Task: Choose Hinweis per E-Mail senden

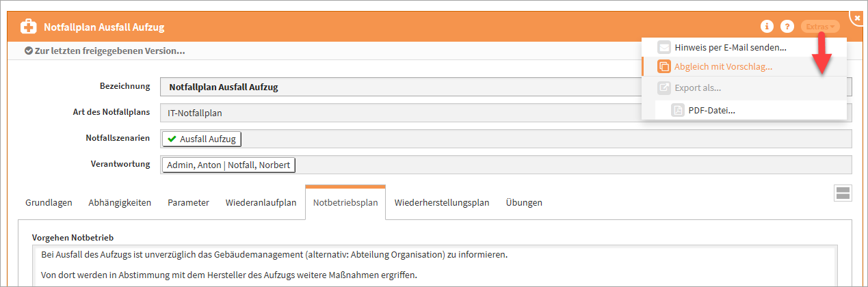Action: coord(730,47)
